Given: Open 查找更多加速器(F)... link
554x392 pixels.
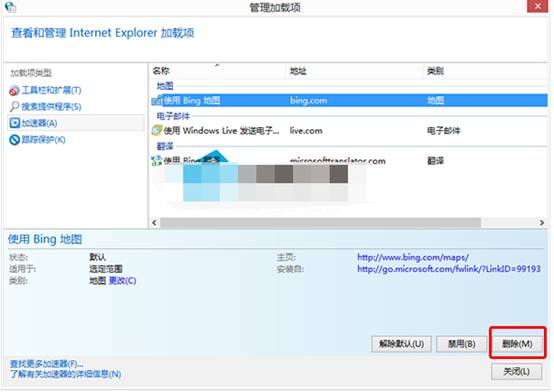Looking at the screenshot, I should pyautogui.click(x=47, y=364).
